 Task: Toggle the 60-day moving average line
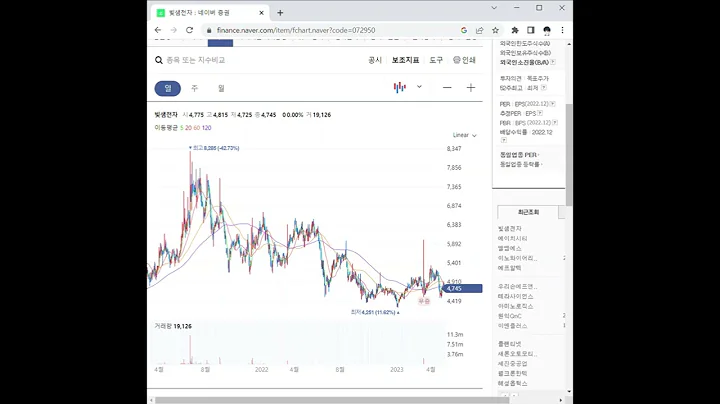(x=197, y=128)
